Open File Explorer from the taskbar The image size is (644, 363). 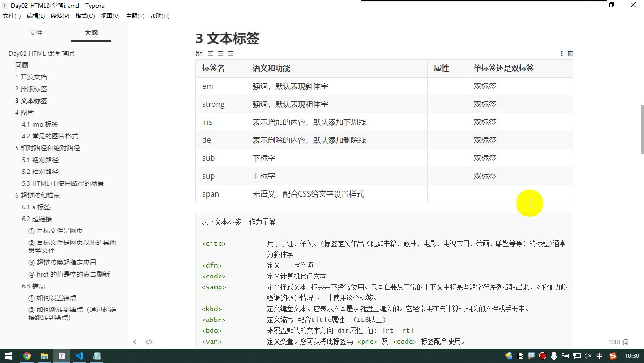click(44, 356)
